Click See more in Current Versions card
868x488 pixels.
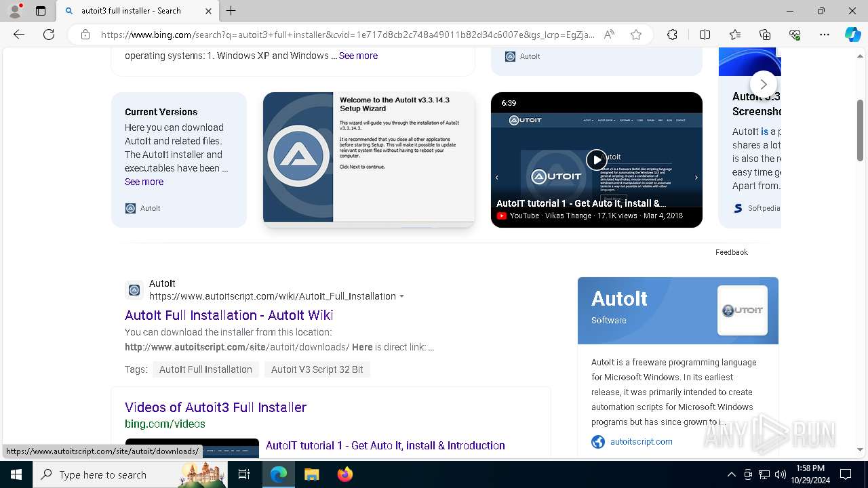point(144,182)
